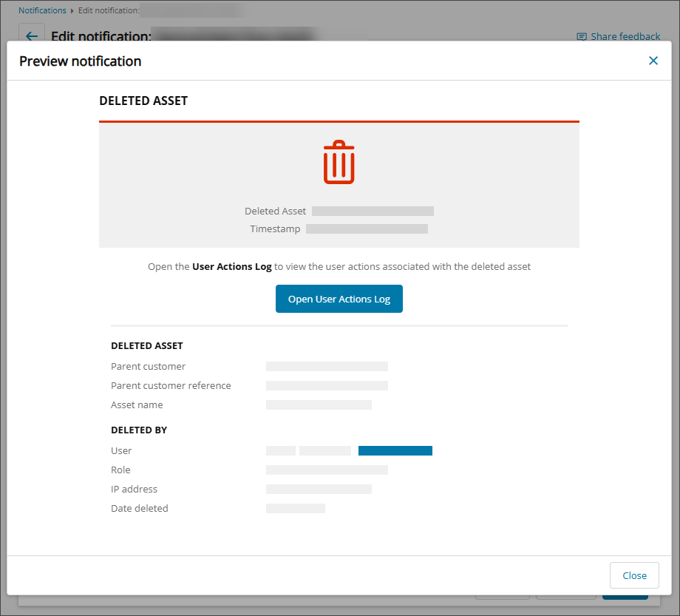
Task: Click the blue user link placeholder
Action: [395, 450]
